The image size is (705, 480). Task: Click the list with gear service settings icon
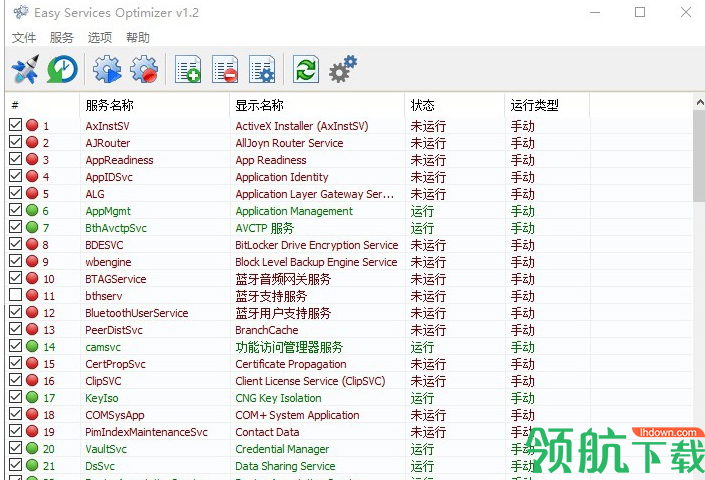coord(262,69)
